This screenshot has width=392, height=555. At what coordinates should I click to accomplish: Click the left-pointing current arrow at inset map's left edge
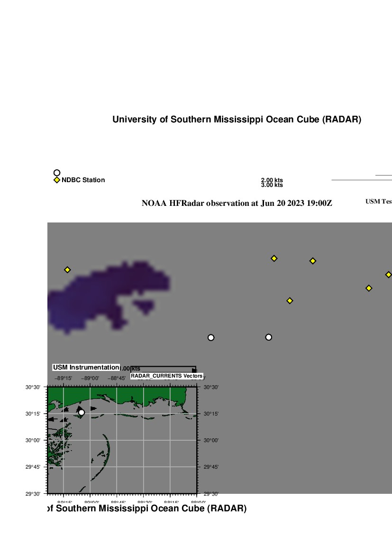tap(52, 419)
